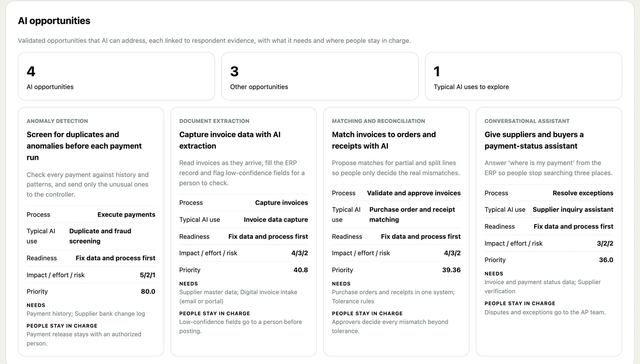Viewport: 640px width, 364px height.
Task: Open the 4 AI opportunities summary card
Action: coord(116,76)
